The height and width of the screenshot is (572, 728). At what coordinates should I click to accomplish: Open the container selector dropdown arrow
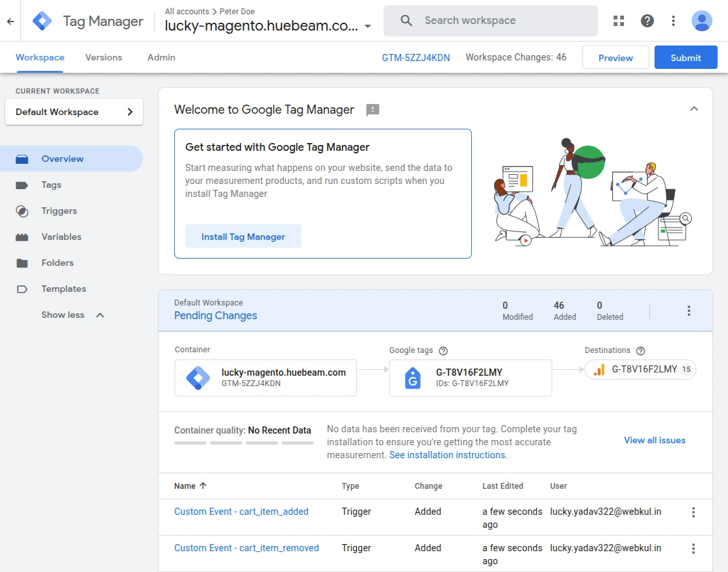[x=368, y=26]
